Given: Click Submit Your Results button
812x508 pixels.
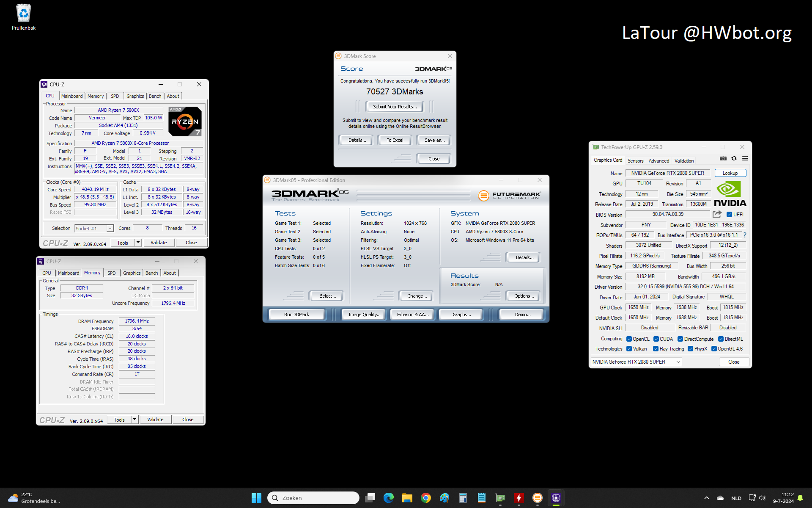Looking at the screenshot, I should click(395, 107).
